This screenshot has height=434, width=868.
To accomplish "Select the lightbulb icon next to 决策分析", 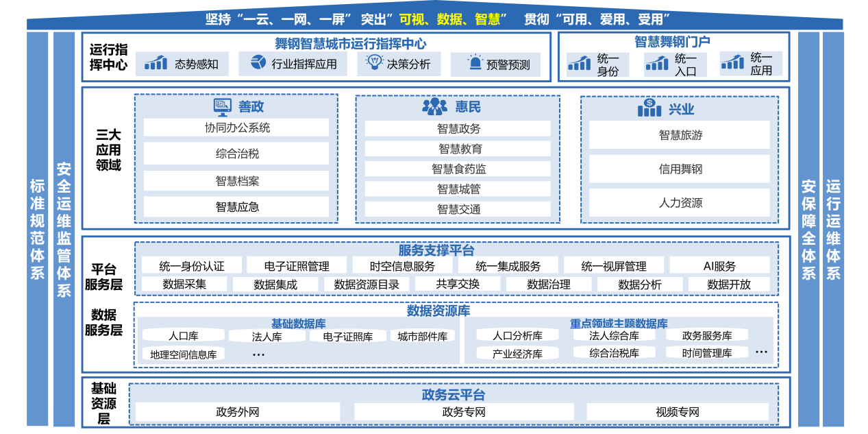I will point(375,63).
